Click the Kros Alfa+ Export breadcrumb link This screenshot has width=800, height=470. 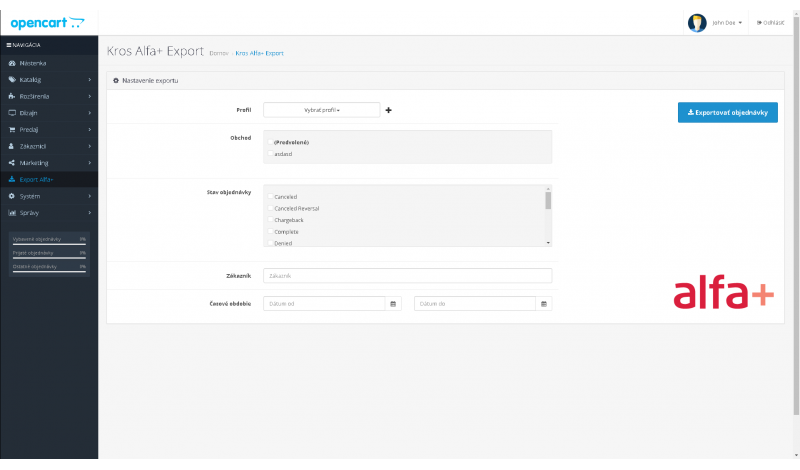click(259, 53)
